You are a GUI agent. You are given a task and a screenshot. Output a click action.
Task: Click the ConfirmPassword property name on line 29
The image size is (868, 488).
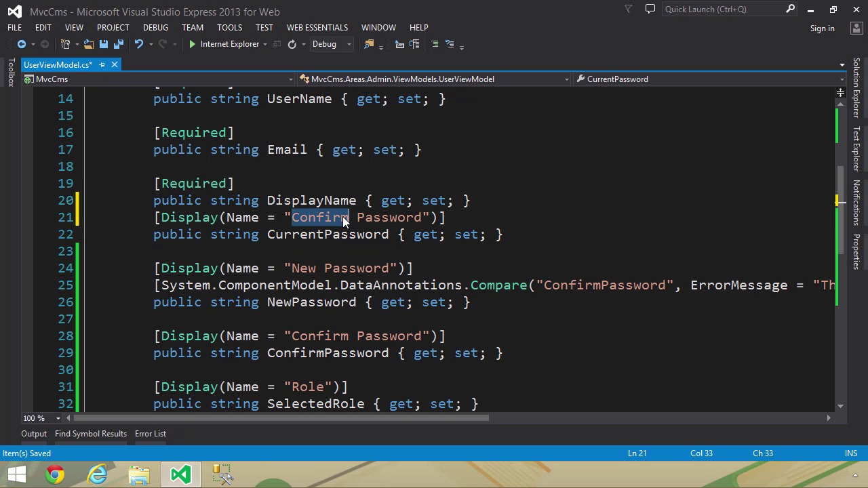(328, 353)
